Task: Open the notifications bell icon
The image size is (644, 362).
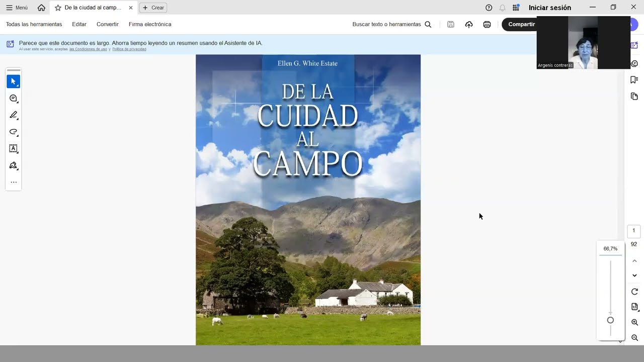Action: tap(502, 8)
